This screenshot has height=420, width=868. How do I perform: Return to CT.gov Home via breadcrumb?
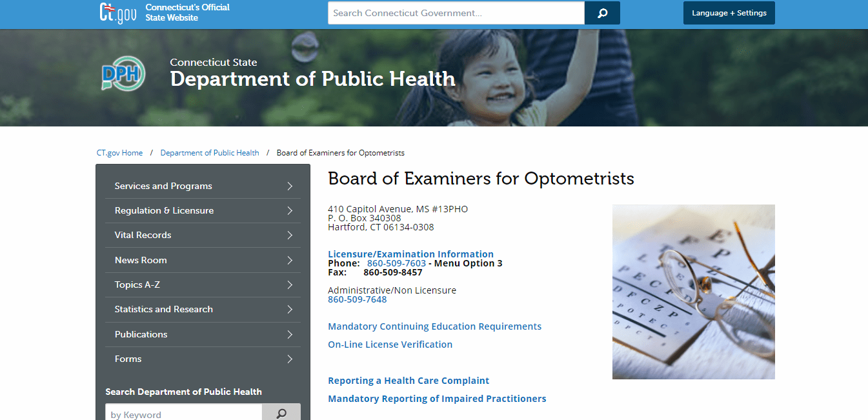(x=119, y=152)
